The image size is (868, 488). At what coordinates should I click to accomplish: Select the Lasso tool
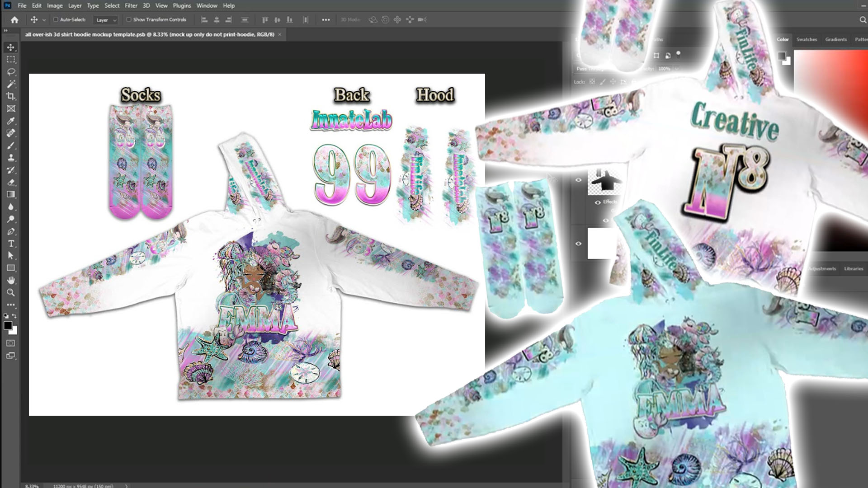pyautogui.click(x=11, y=72)
